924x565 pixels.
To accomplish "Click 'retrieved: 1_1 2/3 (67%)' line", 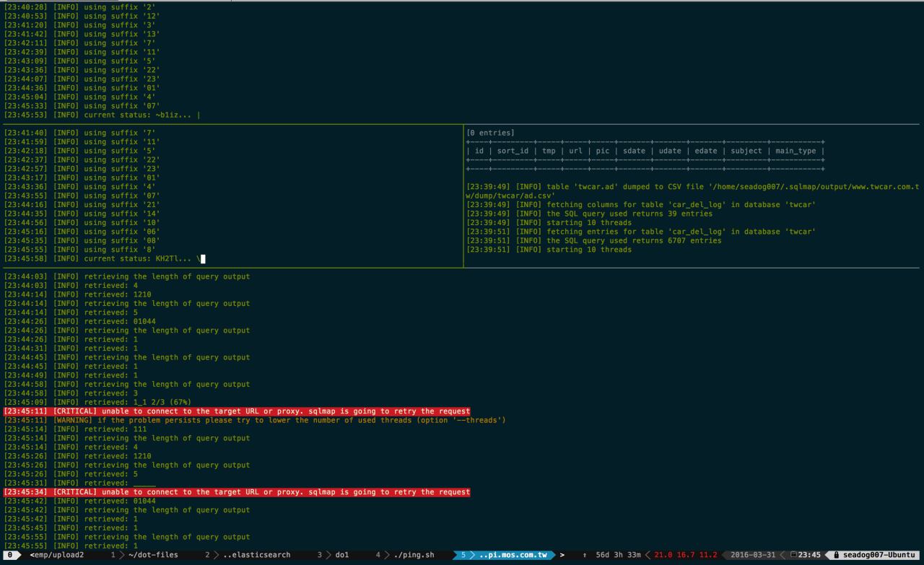I will (x=97, y=402).
